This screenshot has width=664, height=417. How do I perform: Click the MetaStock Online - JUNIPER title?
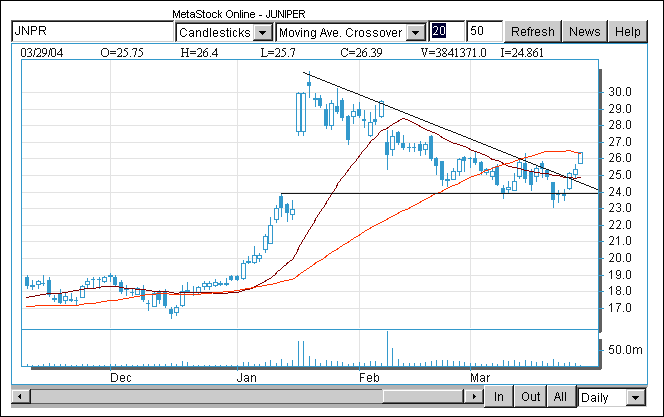tap(238, 14)
